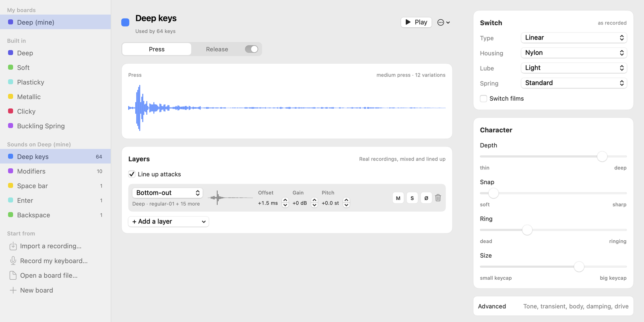Invert phase of the Bottom-out layer
Viewport: 644px width, 322px height.
point(426,198)
